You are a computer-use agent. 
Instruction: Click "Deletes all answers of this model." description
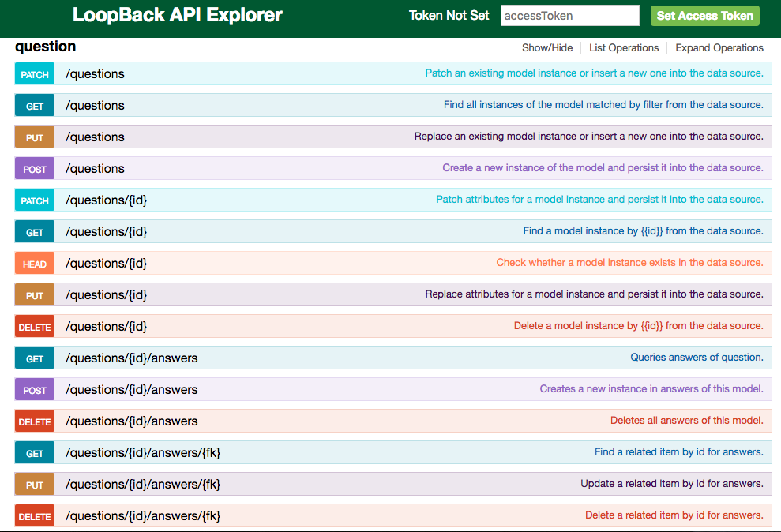point(687,421)
